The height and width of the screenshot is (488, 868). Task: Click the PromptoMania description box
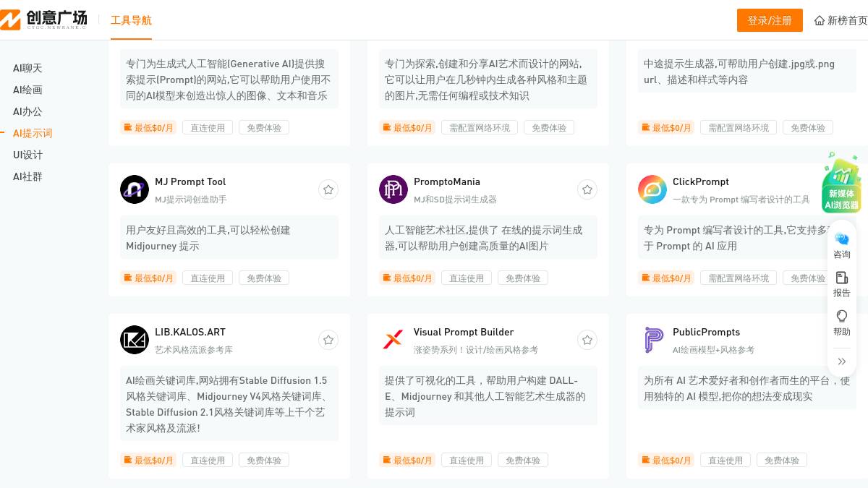tap(488, 238)
